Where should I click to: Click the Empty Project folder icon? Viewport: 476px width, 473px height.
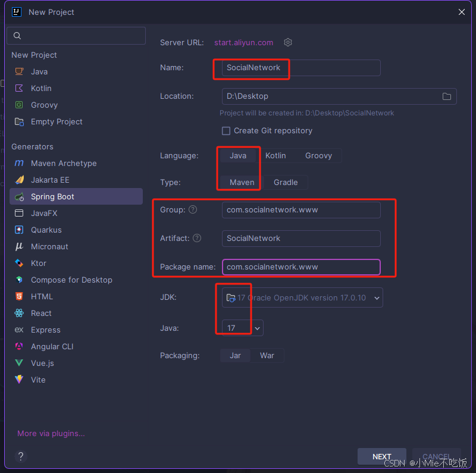19,122
